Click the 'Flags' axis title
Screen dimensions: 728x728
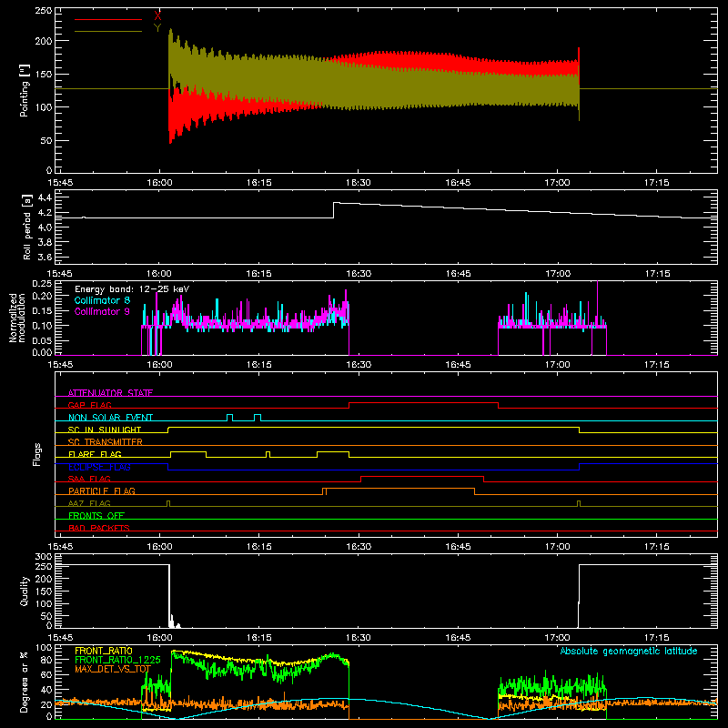(37, 454)
